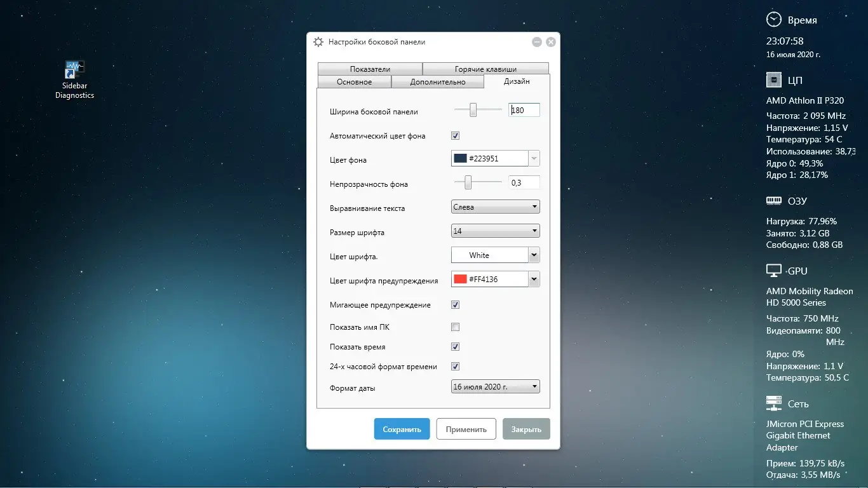Click the CPU Температура: 54 C reading

tap(804, 139)
